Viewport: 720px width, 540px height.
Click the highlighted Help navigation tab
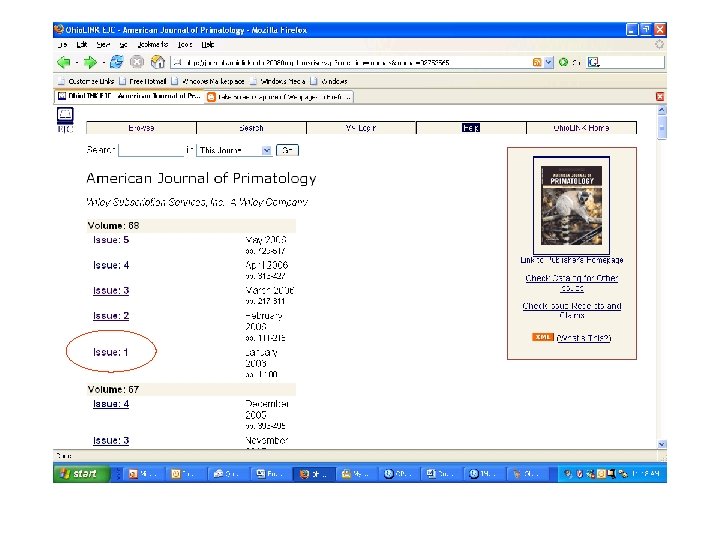point(471,128)
